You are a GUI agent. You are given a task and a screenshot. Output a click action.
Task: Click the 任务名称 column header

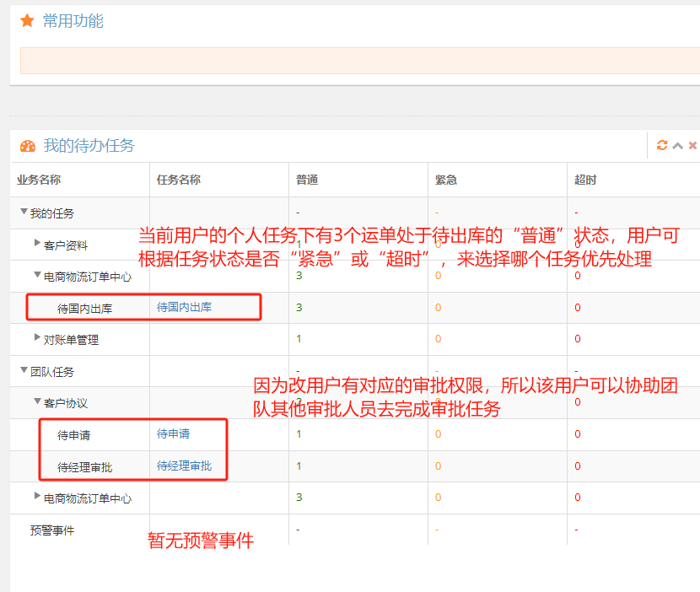click(178, 180)
